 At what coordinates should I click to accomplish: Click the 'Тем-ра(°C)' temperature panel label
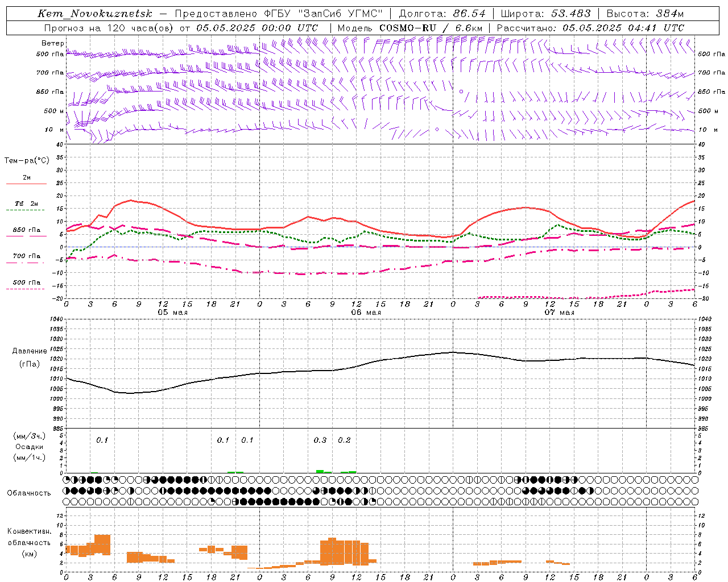pyautogui.click(x=27, y=161)
